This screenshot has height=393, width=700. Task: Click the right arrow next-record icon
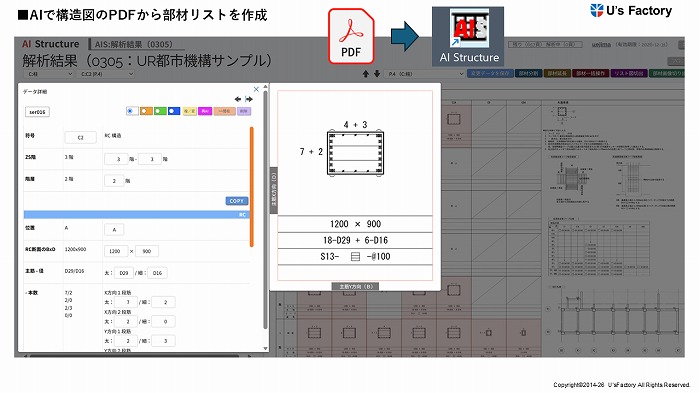(249, 99)
